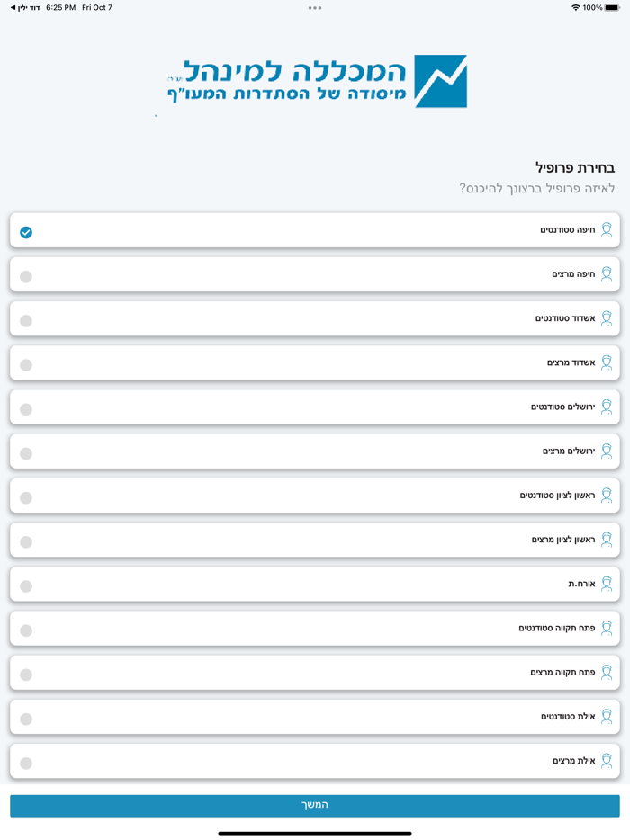Click the profile icon beside חיפה סטודנטים
Image resolution: width=630 pixels, height=840 pixels.
(x=607, y=229)
